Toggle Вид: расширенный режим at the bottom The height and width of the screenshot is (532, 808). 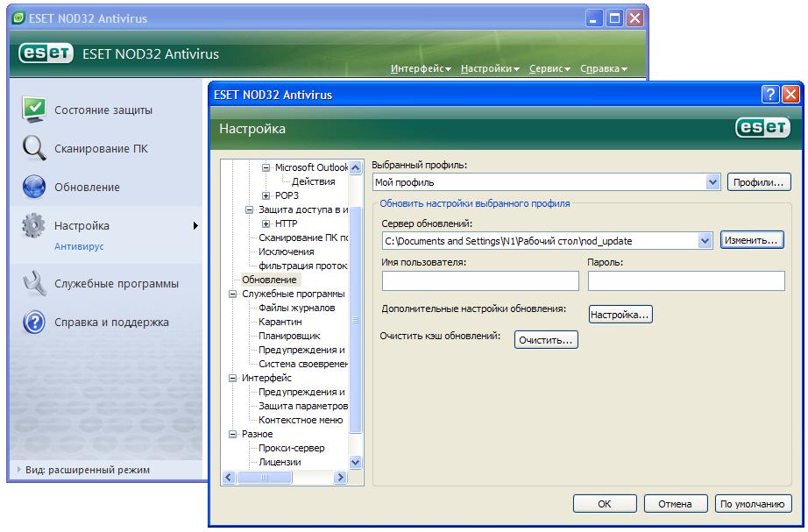[x=88, y=470]
